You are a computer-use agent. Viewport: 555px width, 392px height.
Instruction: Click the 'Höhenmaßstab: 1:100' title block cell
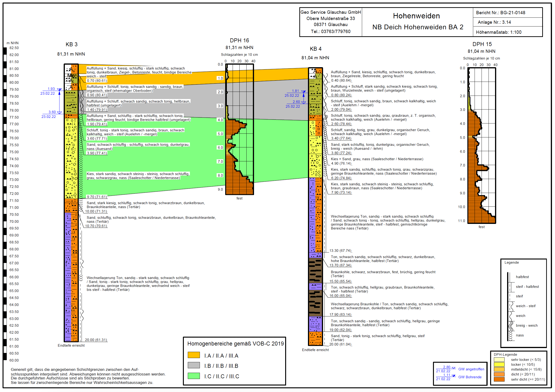pos(499,32)
